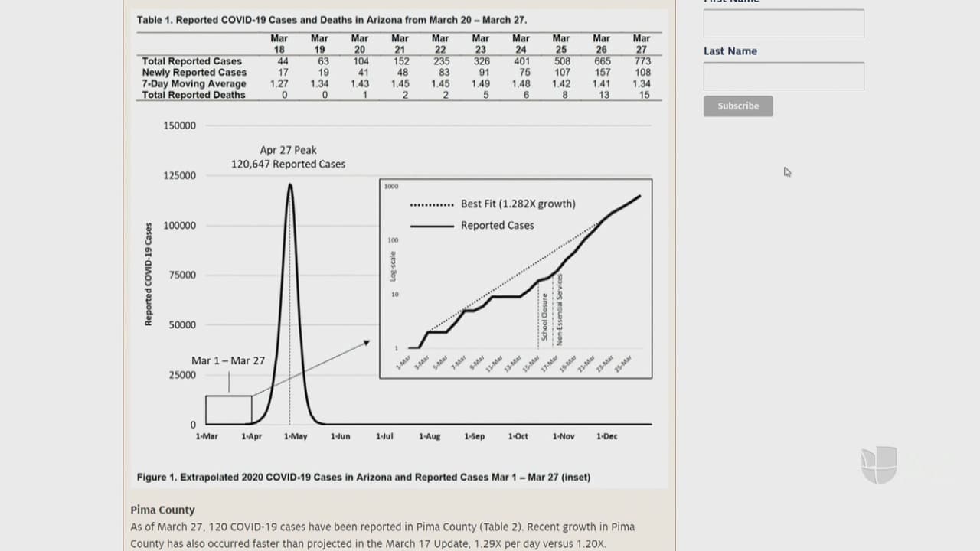Click the 150000 y-axis label
This screenshot has width=980, height=551.
point(179,126)
